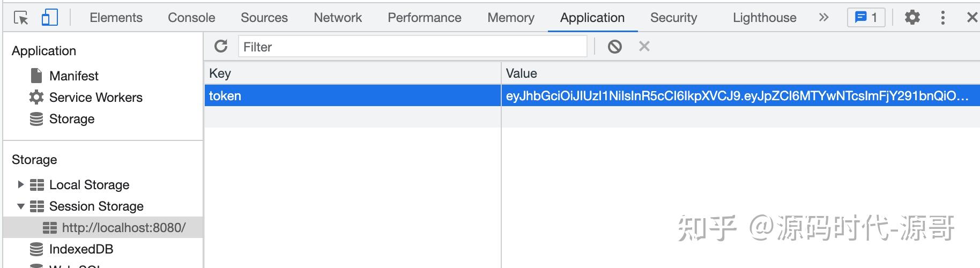
Task: Click the inspect element cursor icon
Action: click(x=21, y=18)
